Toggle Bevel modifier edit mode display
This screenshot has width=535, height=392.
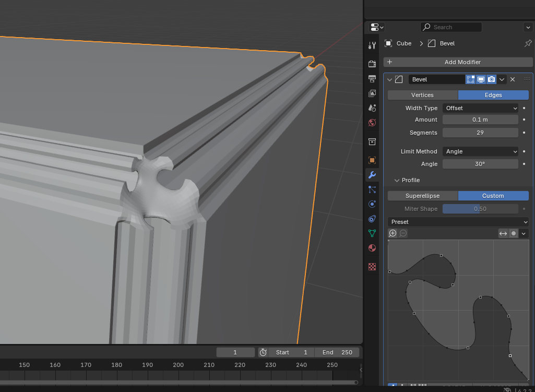coord(470,79)
